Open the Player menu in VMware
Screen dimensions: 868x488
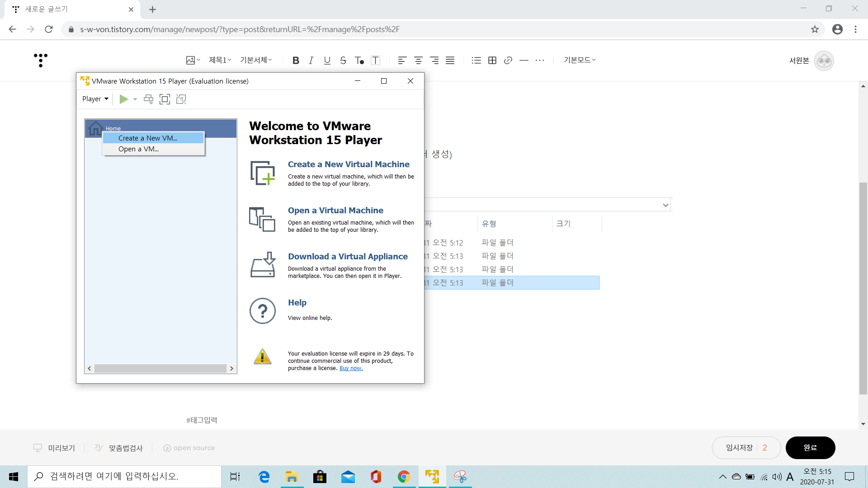[x=95, y=99]
